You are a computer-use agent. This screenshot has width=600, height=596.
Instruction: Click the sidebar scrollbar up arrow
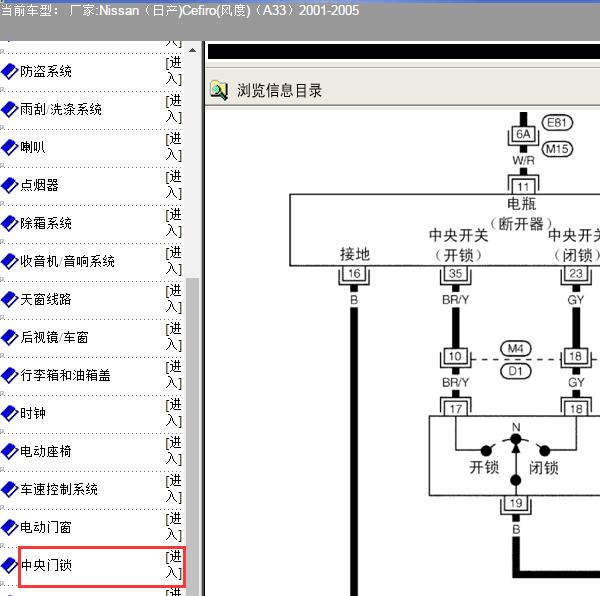(192, 50)
